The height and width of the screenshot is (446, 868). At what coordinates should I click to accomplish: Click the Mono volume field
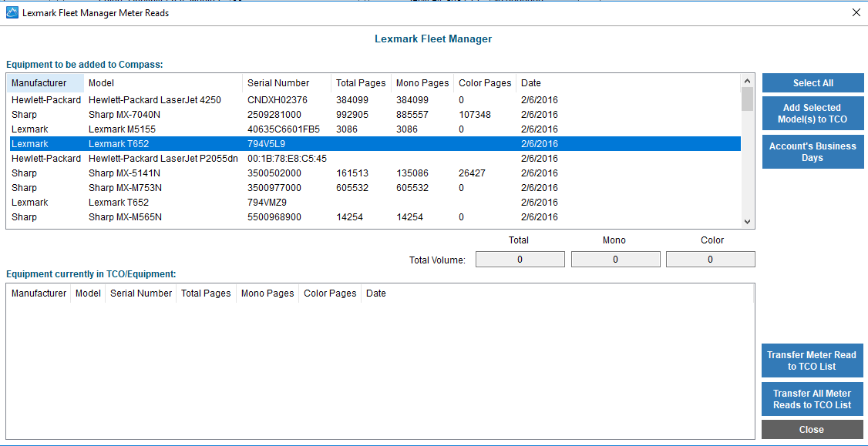tap(616, 259)
